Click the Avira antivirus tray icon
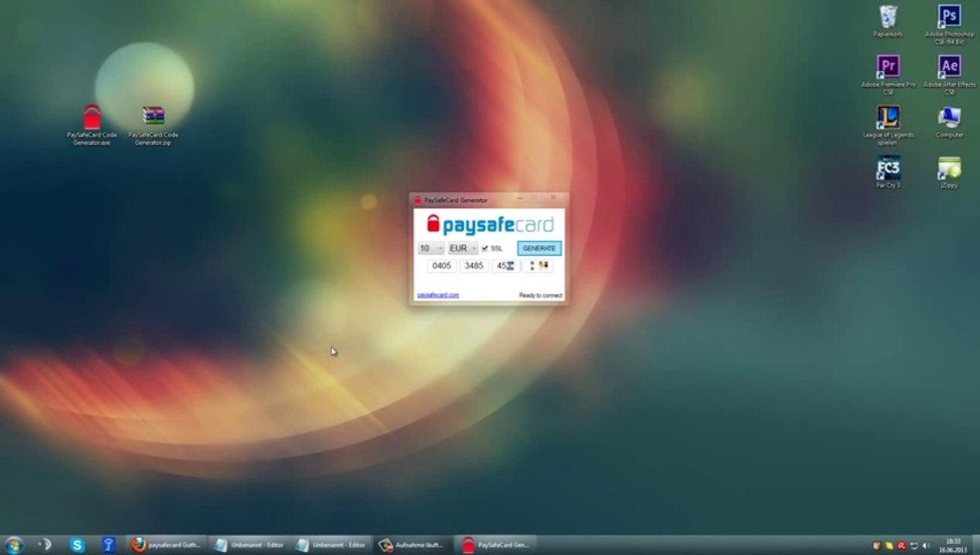 901,546
